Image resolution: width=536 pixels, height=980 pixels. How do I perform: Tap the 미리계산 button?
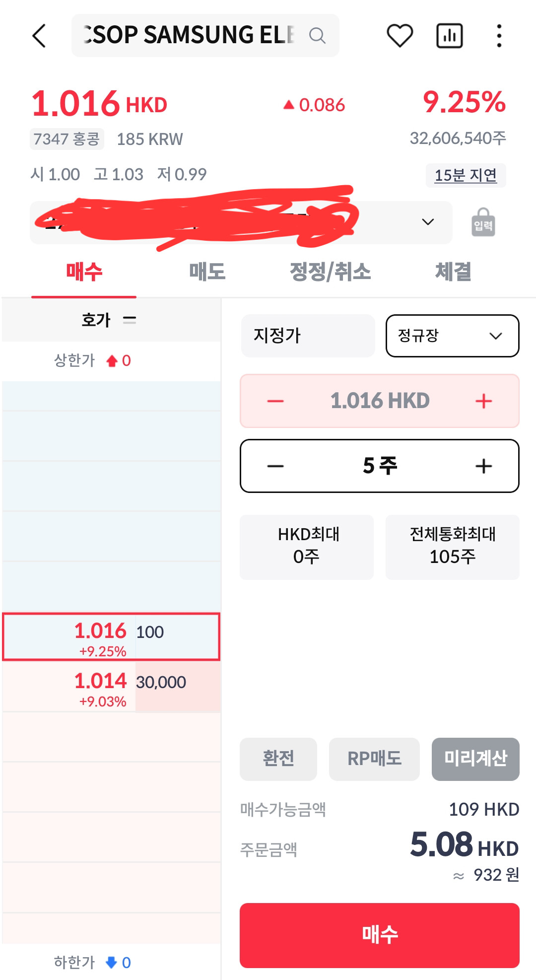point(475,759)
